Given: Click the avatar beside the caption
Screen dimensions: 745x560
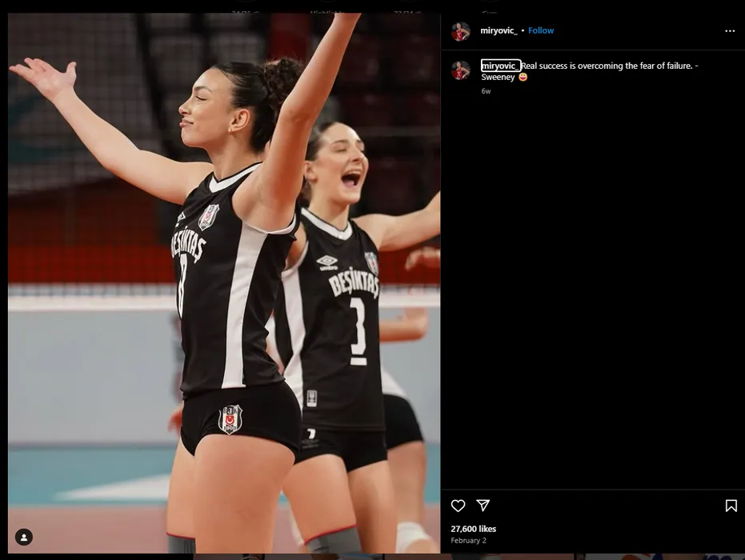Looking at the screenshot, I should [x=460, y=70].
